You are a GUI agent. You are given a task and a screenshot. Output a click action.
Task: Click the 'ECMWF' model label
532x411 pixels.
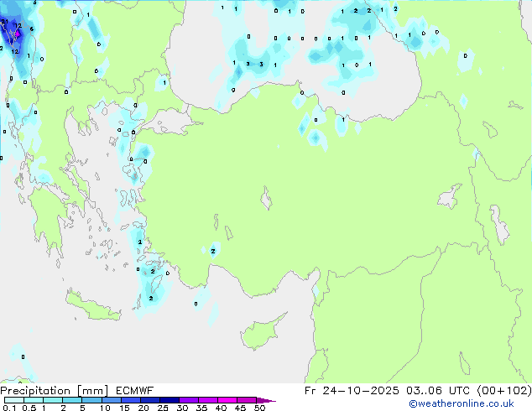pos(135,391)
